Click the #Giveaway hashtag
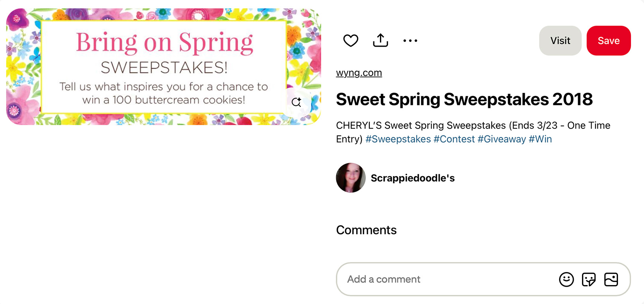This screenshot has width=644, height=304. click(502, 139)
